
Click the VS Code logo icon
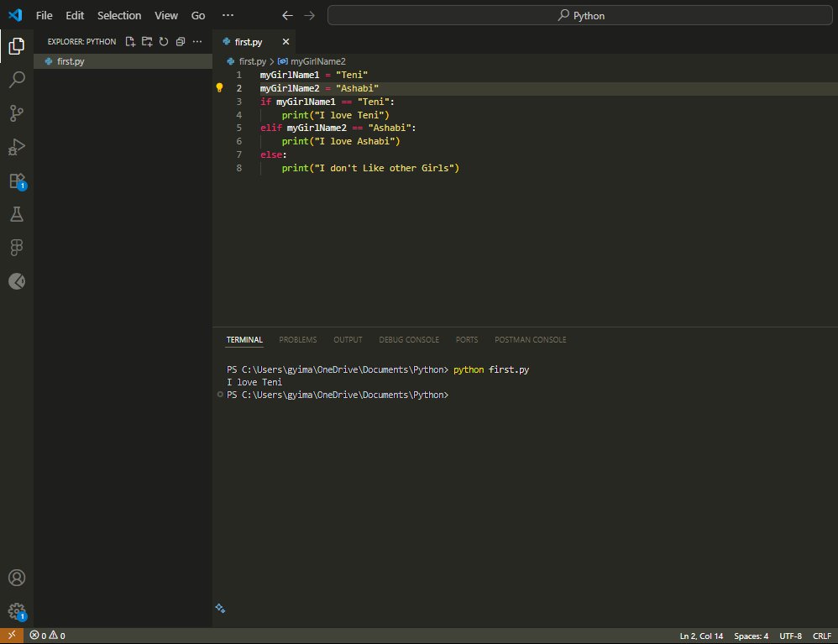(x=15, y=15)
